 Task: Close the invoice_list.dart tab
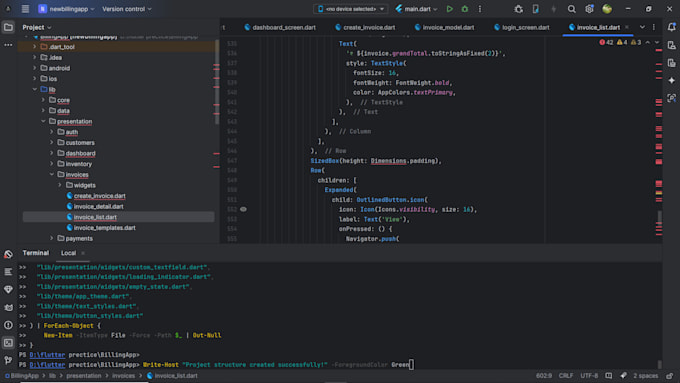click(x=626, y=27)
